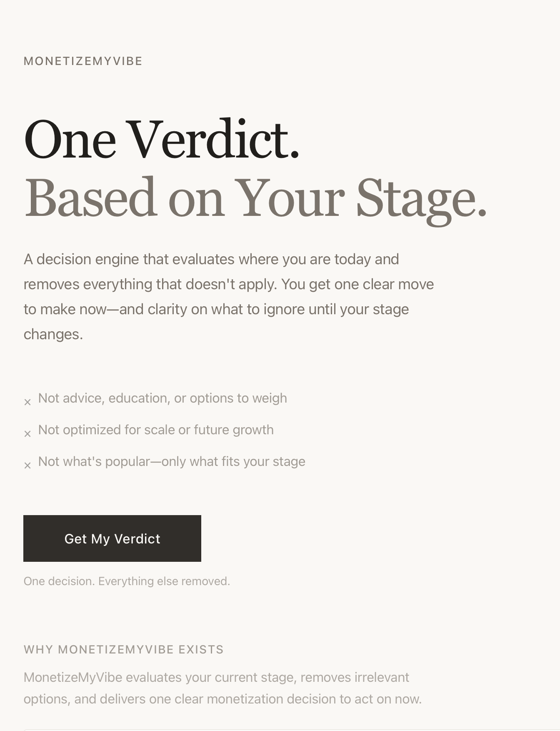Image resolution: width=560 pixels, height=731 pixels.
Task: Select the "Not optimized for scale or future growth" item
Action: click(156, 430)
